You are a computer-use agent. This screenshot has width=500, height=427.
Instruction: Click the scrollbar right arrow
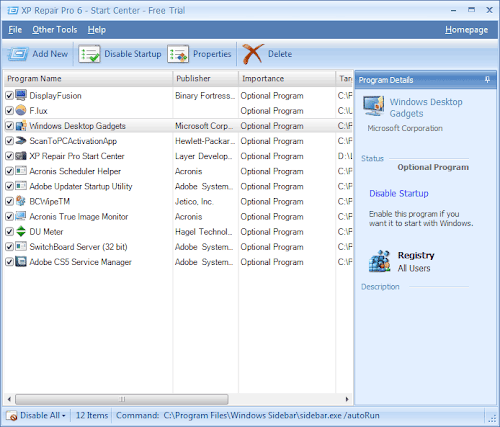click(347, 399)
